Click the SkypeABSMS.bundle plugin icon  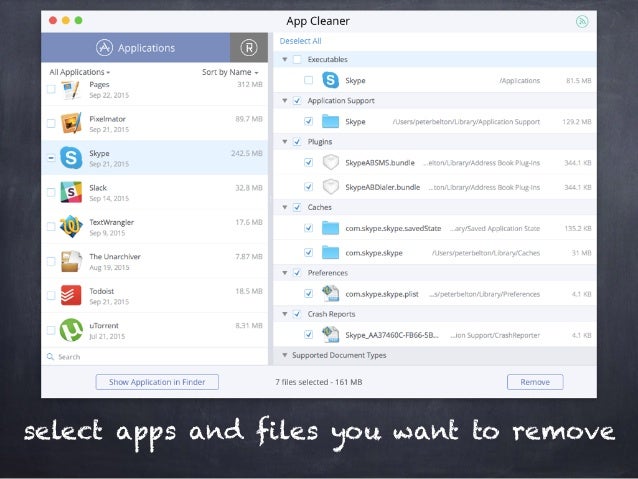330,162
